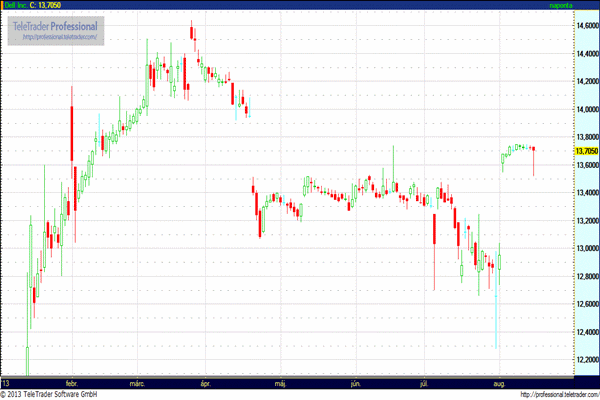Select the jún. label on time axis
Screen dimensions: 600x400
(355, 383)
